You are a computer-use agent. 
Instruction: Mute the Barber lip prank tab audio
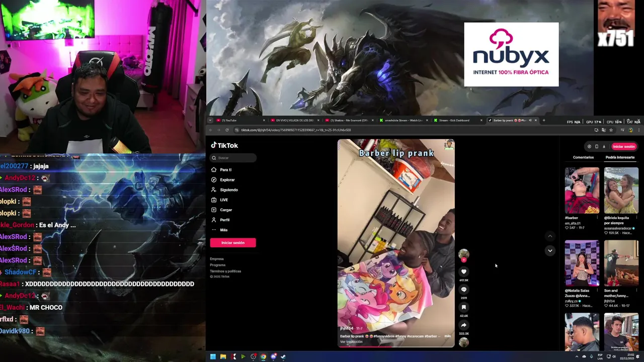tap(530, 120)
